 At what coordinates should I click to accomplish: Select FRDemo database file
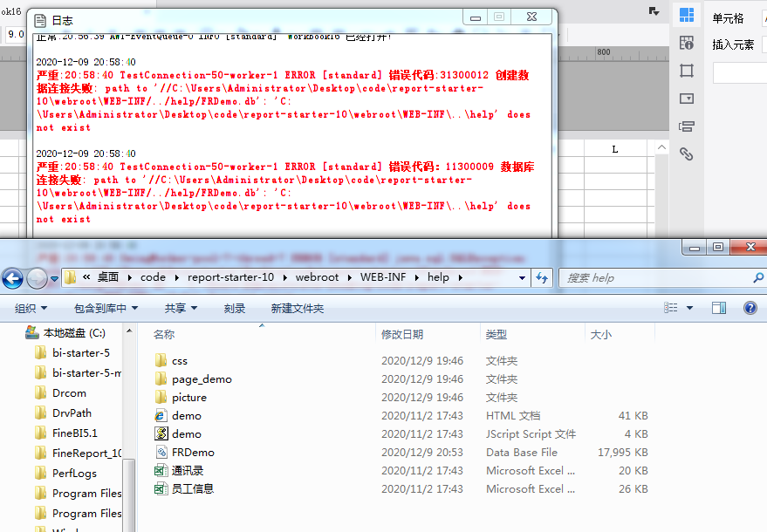184,453
